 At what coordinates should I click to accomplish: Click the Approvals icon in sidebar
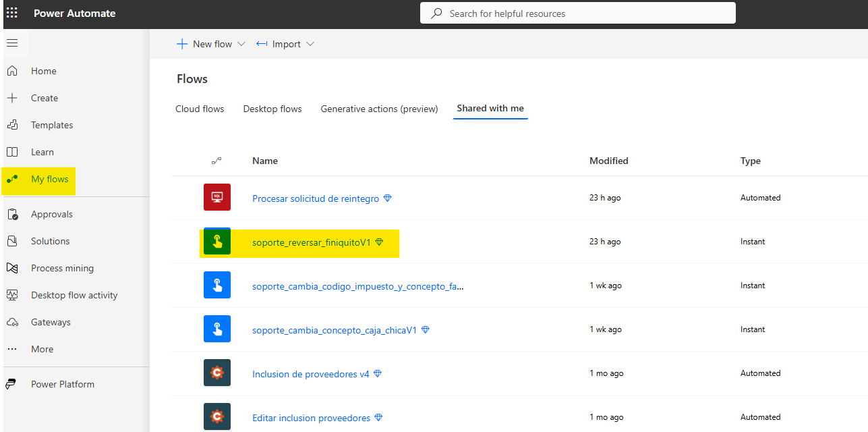12,214
